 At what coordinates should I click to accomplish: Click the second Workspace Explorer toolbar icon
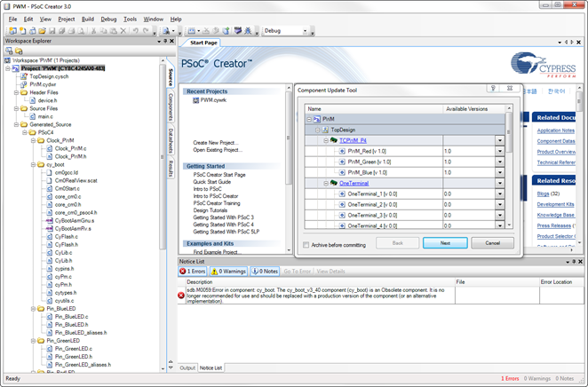click(x=19, y=51)
